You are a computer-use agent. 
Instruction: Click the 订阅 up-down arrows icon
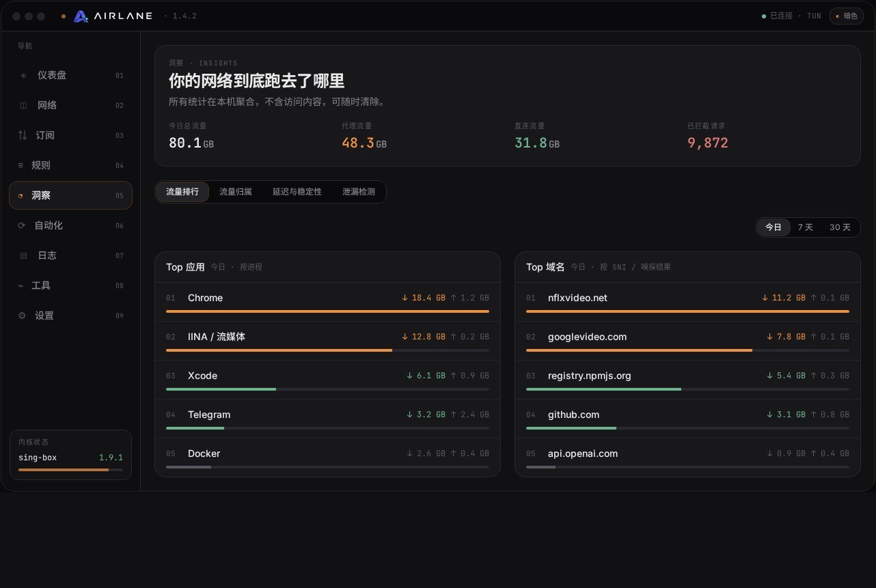coord(23,135)
